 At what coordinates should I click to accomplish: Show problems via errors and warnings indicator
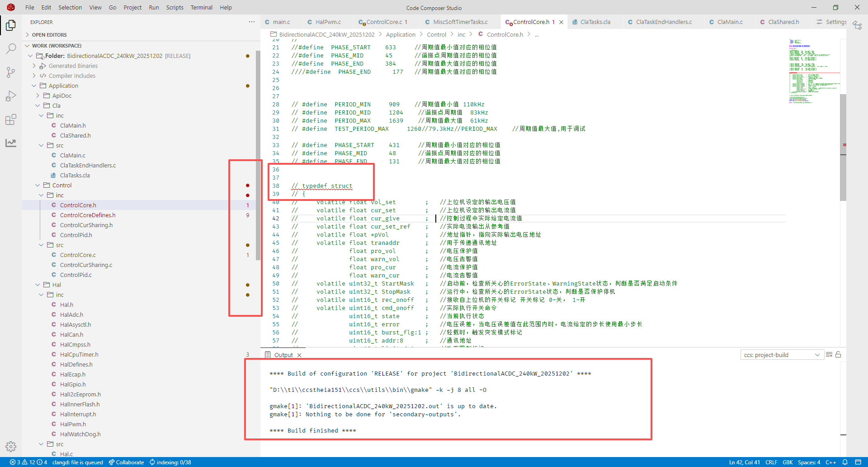28,462
